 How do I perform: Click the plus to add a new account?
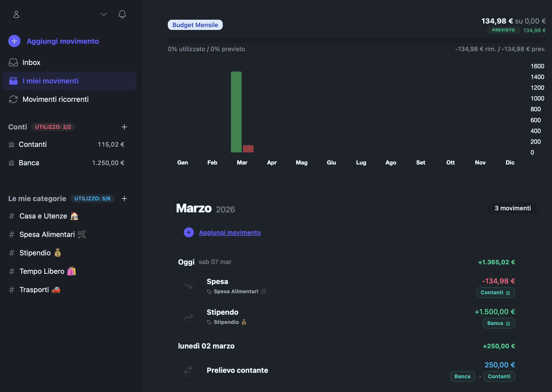point(125,127)
